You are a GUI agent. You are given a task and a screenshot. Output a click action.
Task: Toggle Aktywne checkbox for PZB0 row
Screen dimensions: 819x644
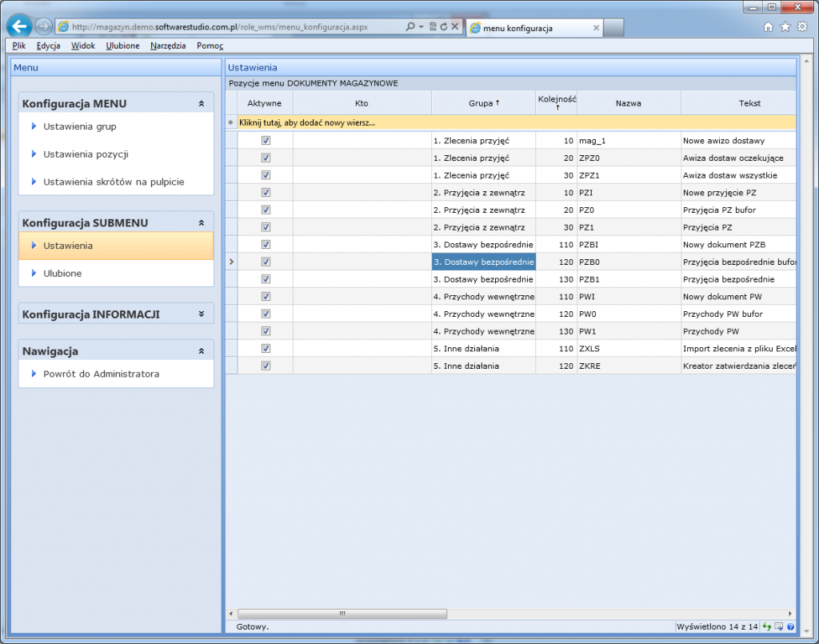point(266,262)
